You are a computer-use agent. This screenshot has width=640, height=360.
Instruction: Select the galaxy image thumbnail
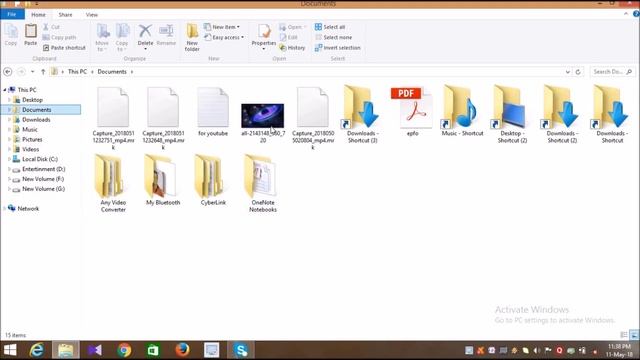tap(262, 116)
